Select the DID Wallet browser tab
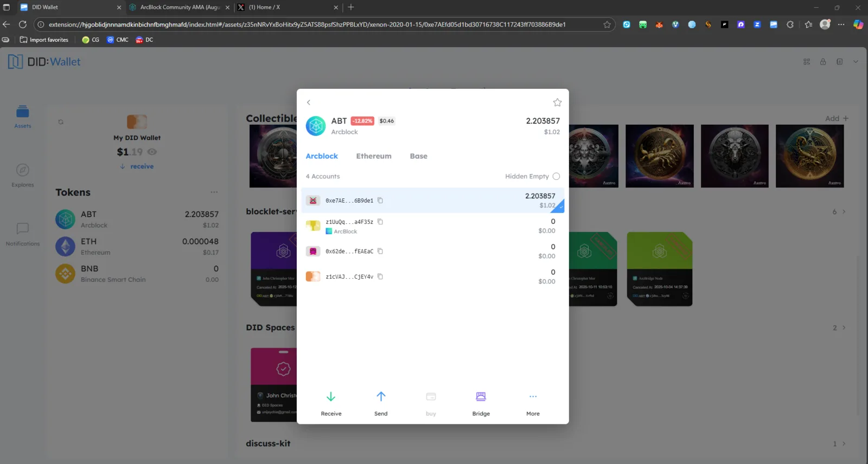This screenshot has height=464, width=868. [71, 7]
